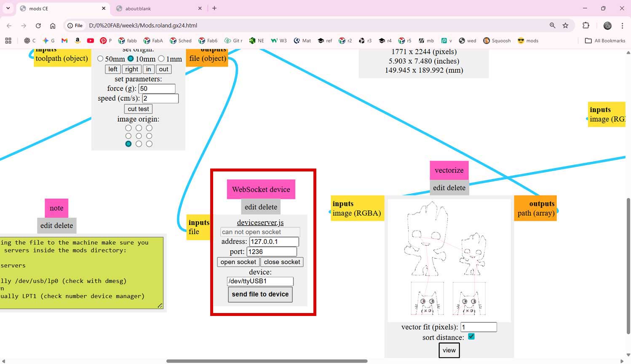Edit the vector fit (pixels) field
Image resolution: width=631 pixels, height=364 pixels.
click(479, 327)
